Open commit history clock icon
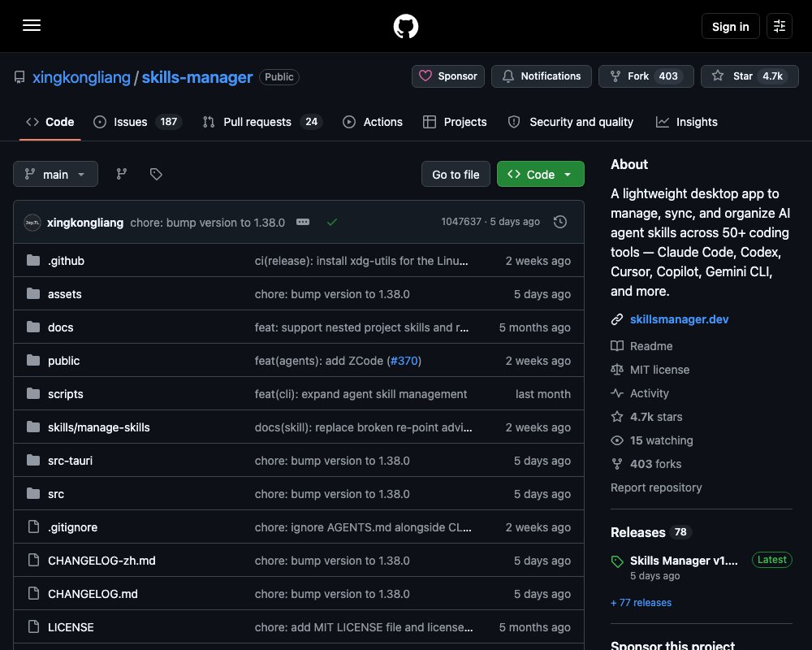 tap(559, 222)
